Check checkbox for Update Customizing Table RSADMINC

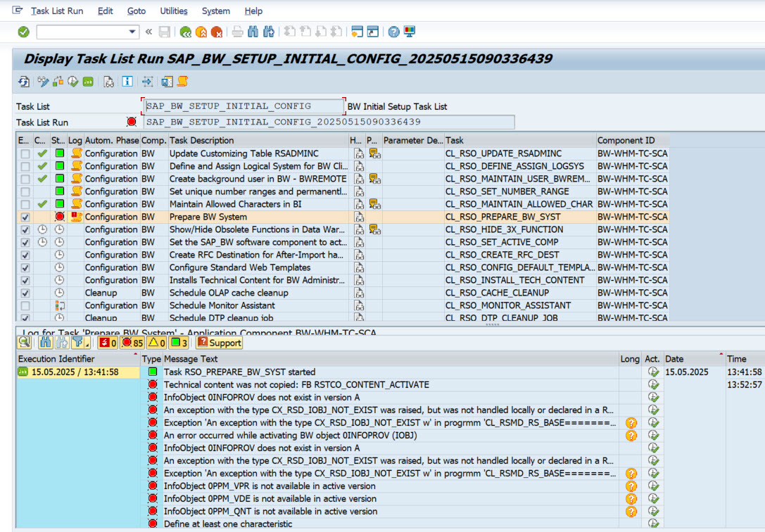25,153
